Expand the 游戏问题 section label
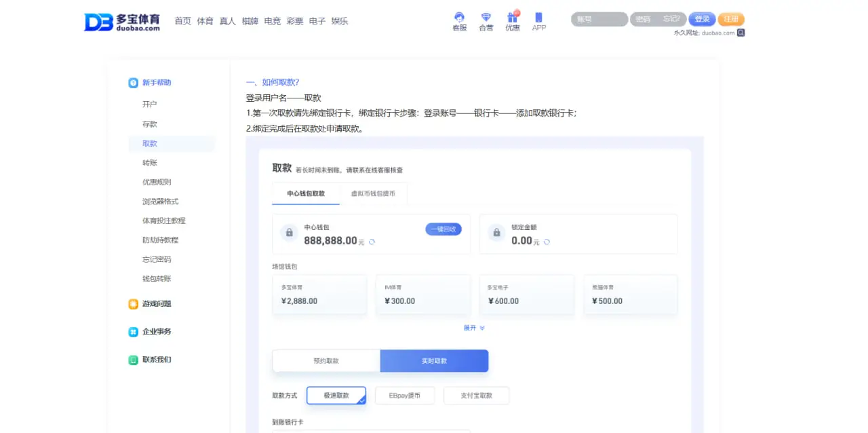The width and height of the screenshot is (868, 433). click(157, 304)
